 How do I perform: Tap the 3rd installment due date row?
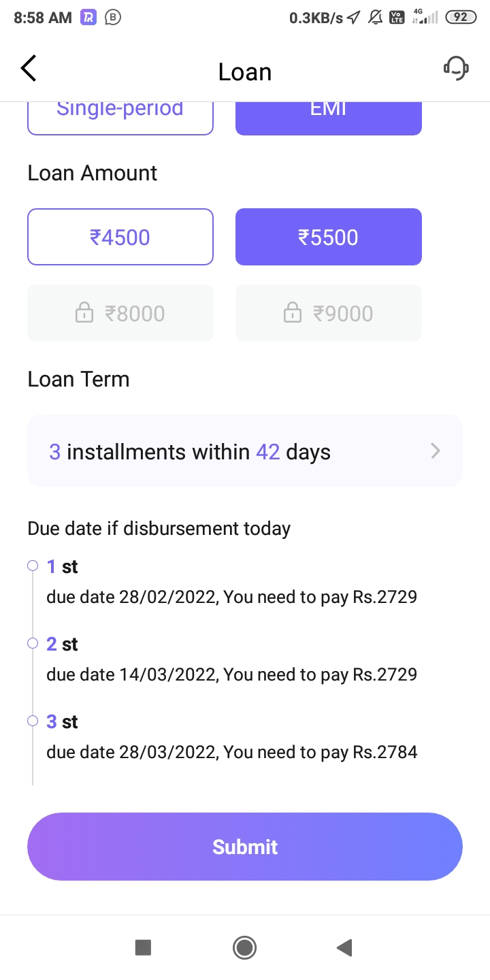click(x=231, y=752)
